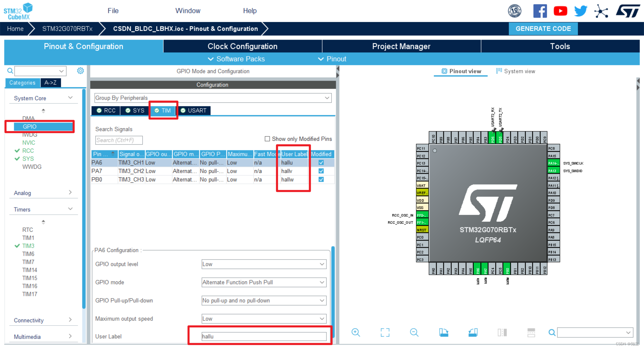The image size is (644, 349).
Task: Select GPIO in System Core list
Action: point(43,127)
